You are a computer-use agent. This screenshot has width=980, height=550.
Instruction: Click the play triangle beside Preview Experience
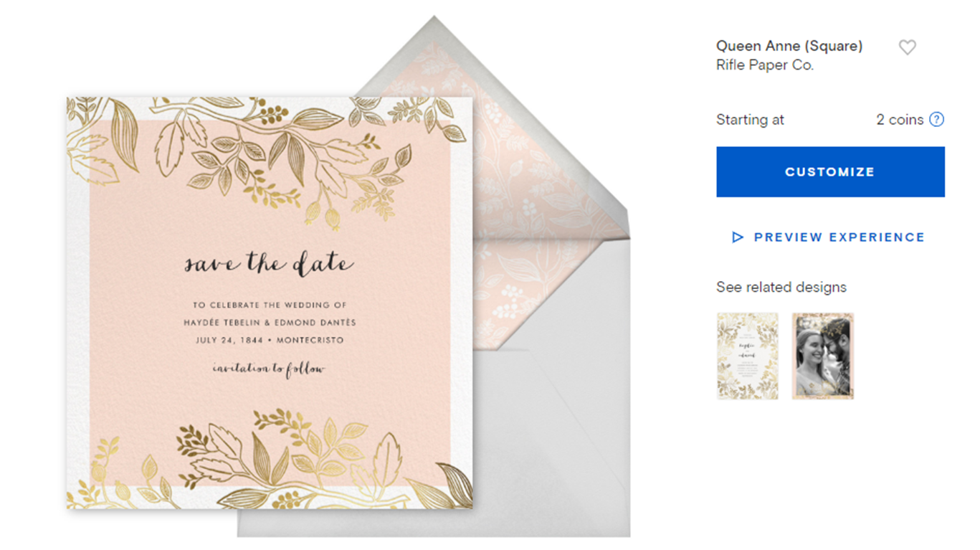738,237
